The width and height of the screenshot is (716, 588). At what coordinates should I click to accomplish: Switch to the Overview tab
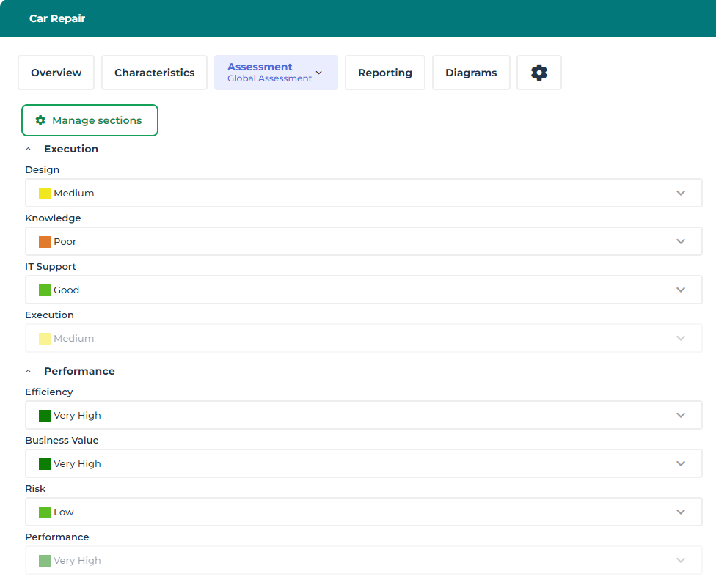click(56, 73)
